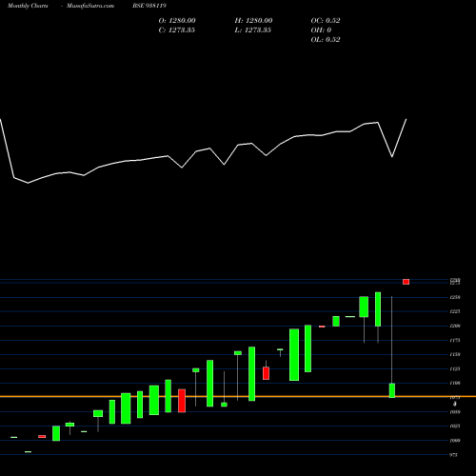Click the open value "O: 1280.00"
Viewport: 476px width, 476px height.
[177, 21]
